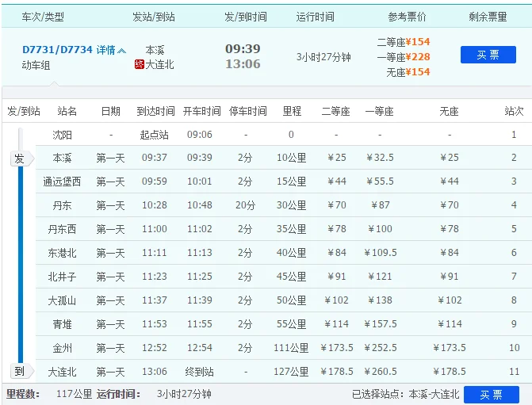Click departure time 09:06 in 沈阳 row

point(200,135)
